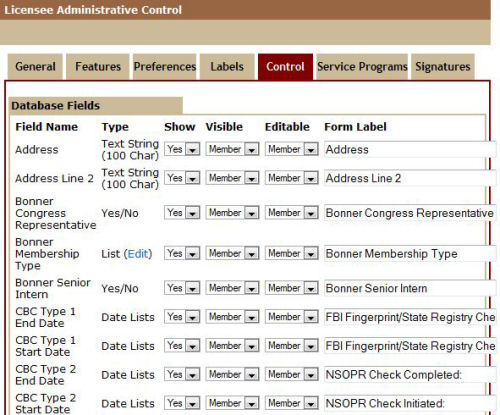
Task: Expand Show dropdown for Bonner Membership Type
Action: click(182, 254)
